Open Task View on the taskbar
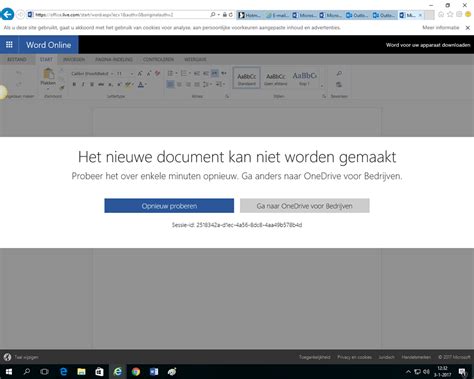Screen dimensions: 474x379 coord(44,371)
